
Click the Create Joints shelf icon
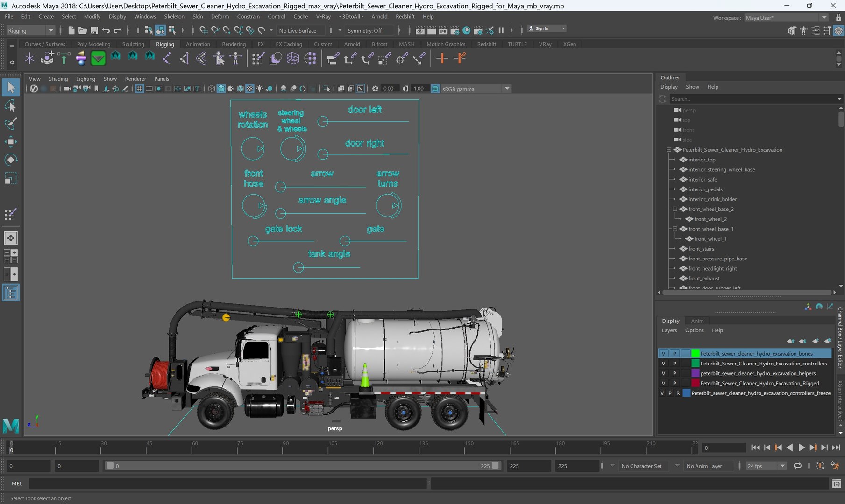[167, 58]
